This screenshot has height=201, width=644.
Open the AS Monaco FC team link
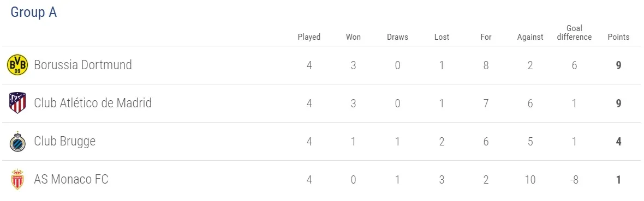[71, 179]
